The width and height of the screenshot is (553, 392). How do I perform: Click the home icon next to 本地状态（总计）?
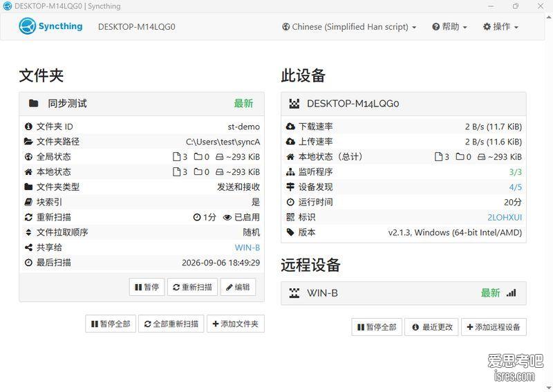(290, 157)
